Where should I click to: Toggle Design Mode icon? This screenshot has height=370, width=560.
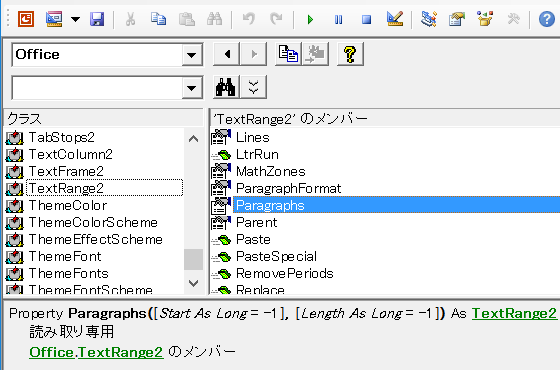pyautogui.click(x=395, y=19)
